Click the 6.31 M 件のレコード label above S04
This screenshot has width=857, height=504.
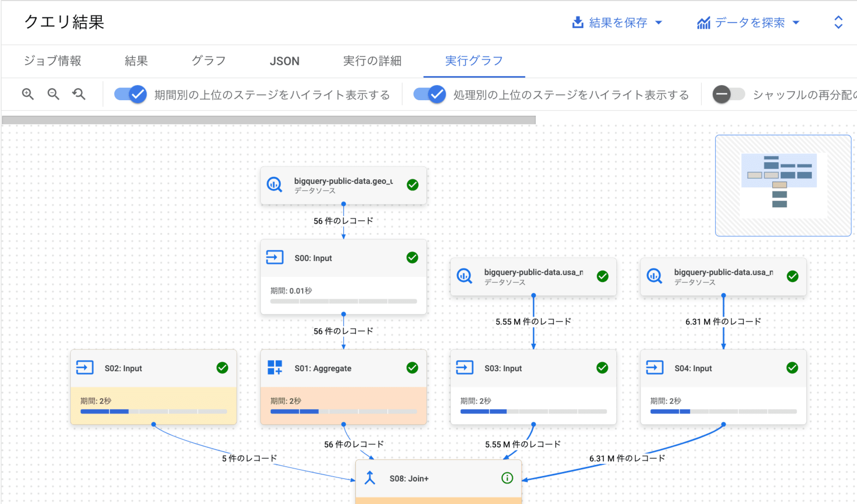(723, 322)
